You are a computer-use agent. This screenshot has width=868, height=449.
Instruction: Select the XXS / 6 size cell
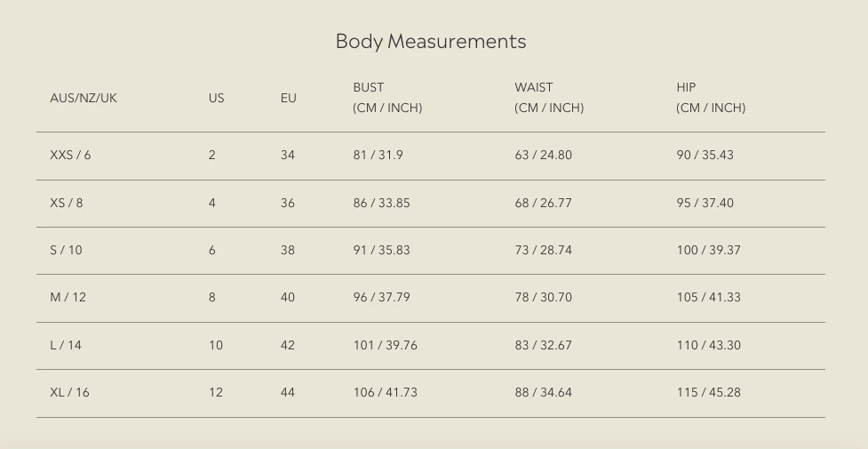(x=70, y=155)
